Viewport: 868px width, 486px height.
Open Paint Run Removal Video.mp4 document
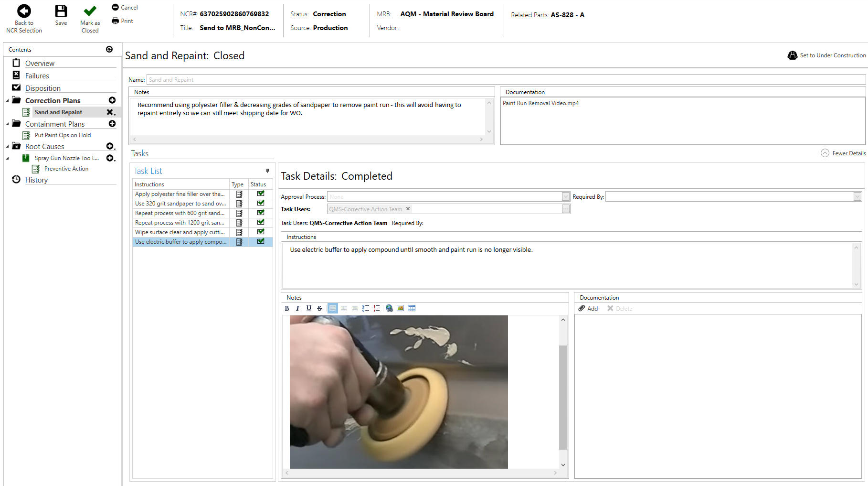(540, 103)
